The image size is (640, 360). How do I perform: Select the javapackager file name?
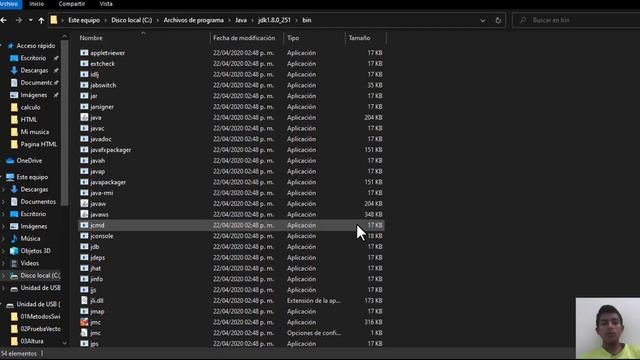(108, 182)
